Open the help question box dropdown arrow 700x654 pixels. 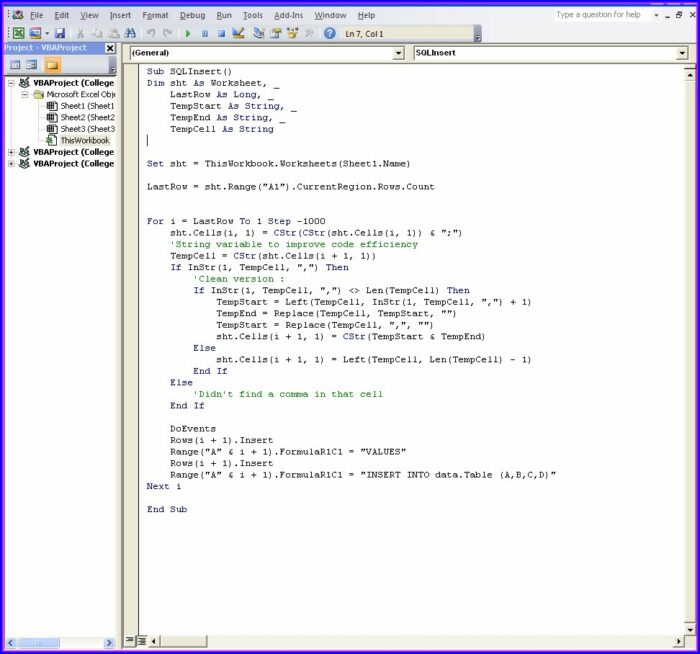pos(656,15)
